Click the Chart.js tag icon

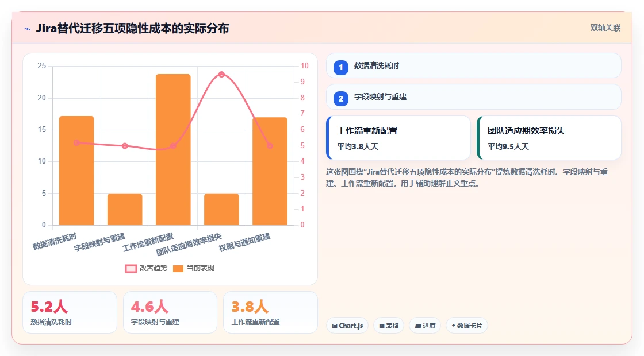(335, 326)
